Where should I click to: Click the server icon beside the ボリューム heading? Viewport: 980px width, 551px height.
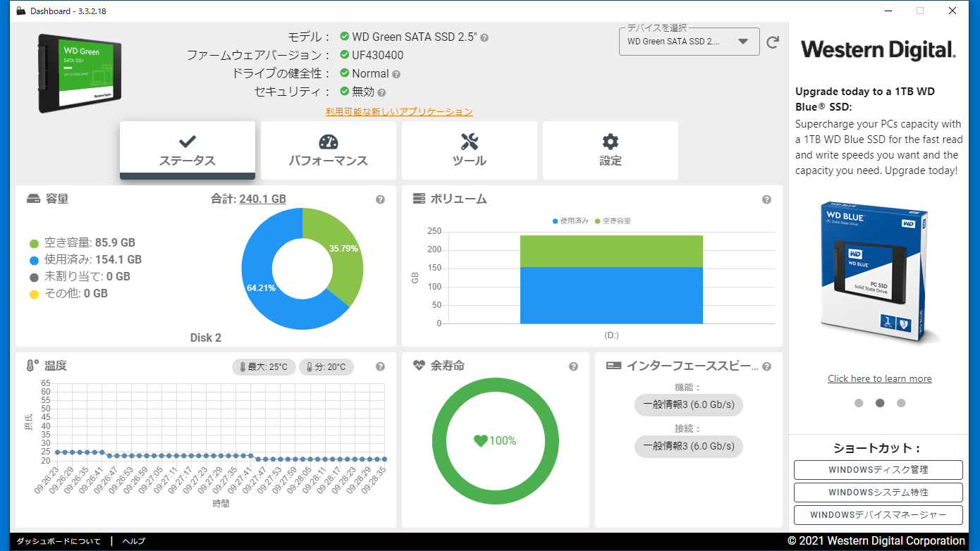(x=419, y=199)
